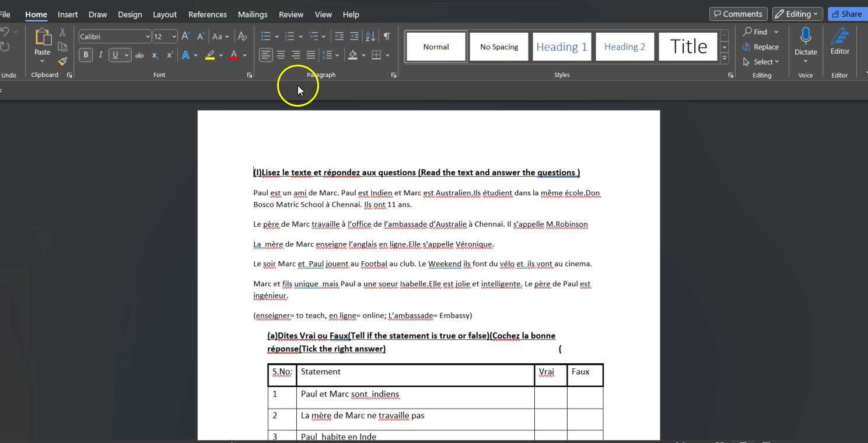
Task: Click the Sort A to Z icon
Action: [370, 36]
